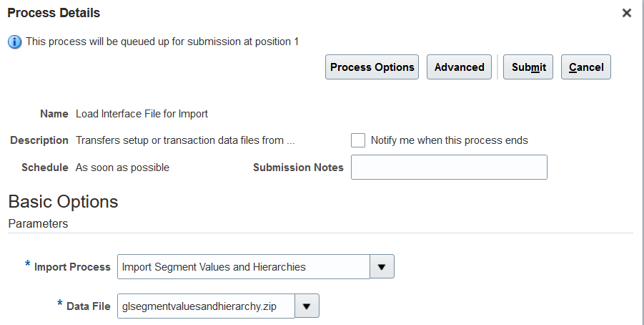
Task: Enable Notify me when this process ends
Action: (x=357, y=140)
